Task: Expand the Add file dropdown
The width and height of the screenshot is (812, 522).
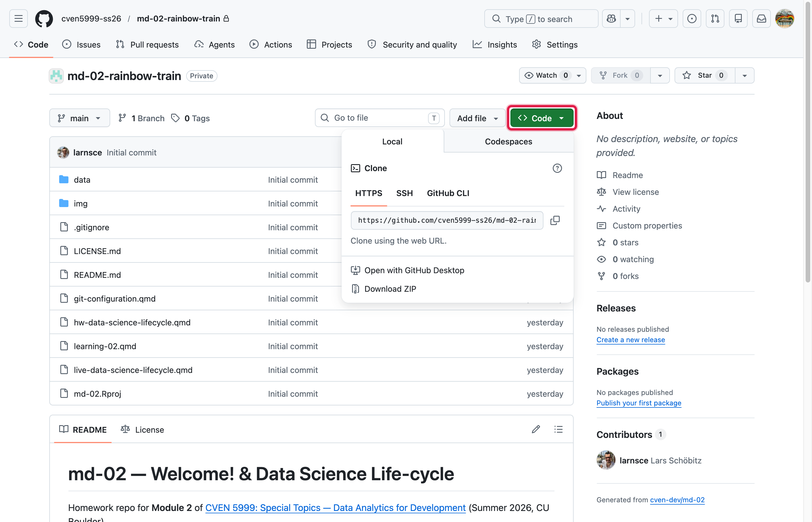Action: [477, 118]
